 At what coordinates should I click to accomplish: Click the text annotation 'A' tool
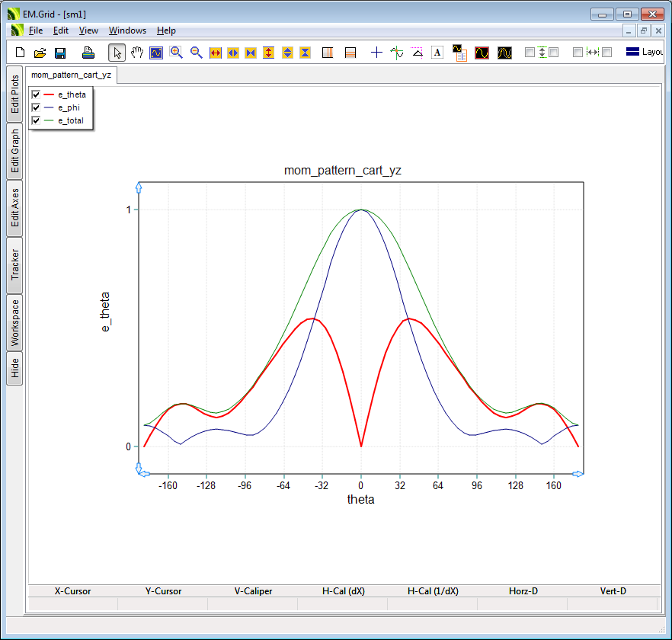tap(437, 53)
